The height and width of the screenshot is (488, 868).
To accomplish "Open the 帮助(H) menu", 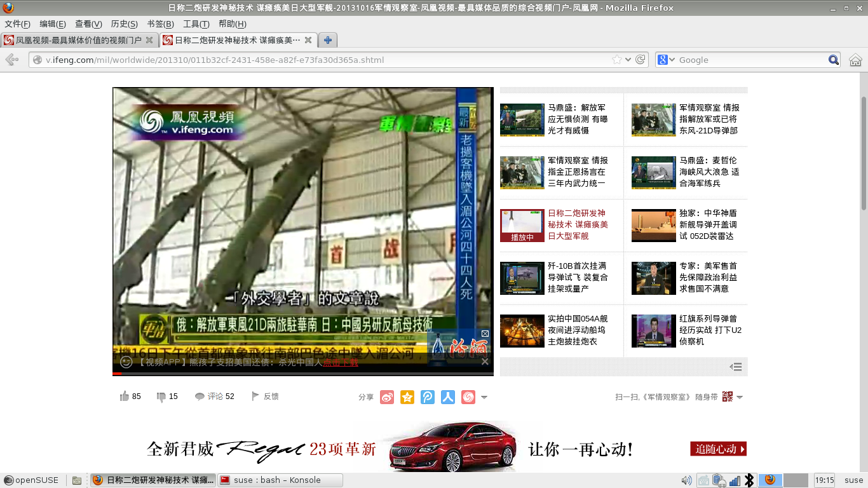I will coord(232,24).
